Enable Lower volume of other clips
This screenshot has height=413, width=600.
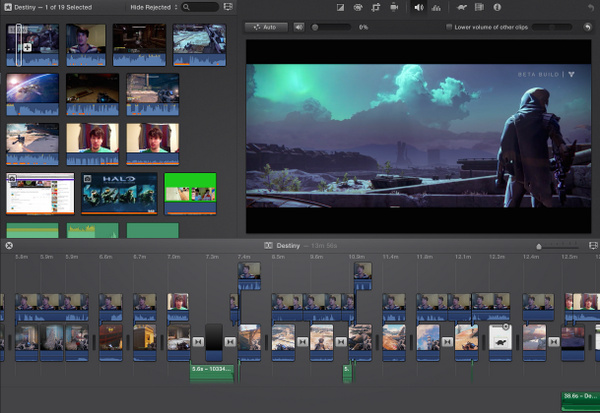click(449, 27)
